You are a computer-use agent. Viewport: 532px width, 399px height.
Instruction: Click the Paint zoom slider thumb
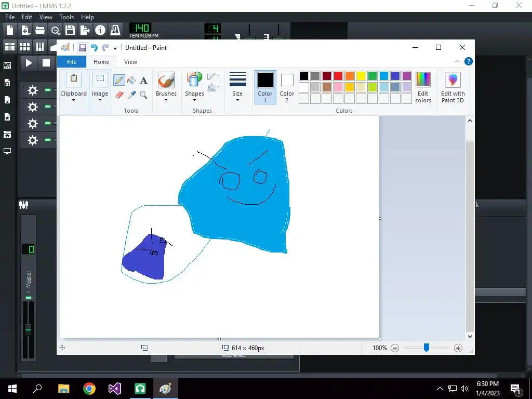click(427, 348)
